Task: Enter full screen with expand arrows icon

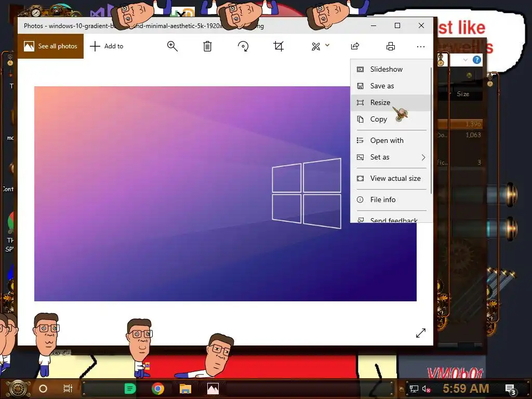Action: pos(420,333)
